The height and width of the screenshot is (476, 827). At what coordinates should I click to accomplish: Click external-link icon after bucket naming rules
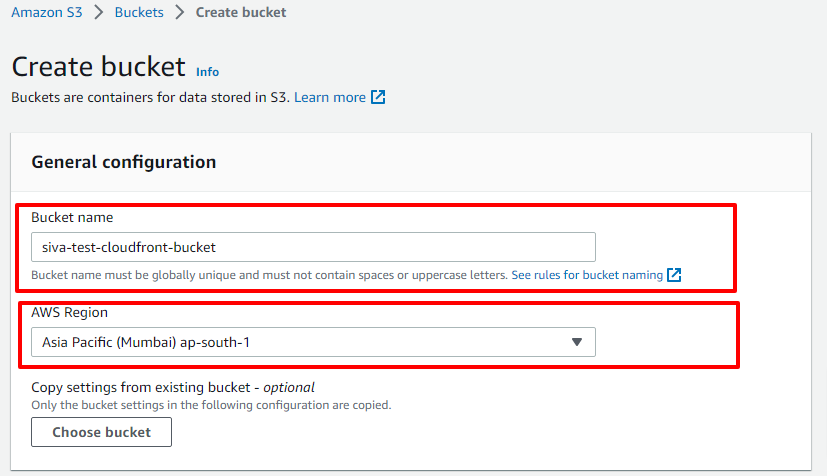point(674,275)
